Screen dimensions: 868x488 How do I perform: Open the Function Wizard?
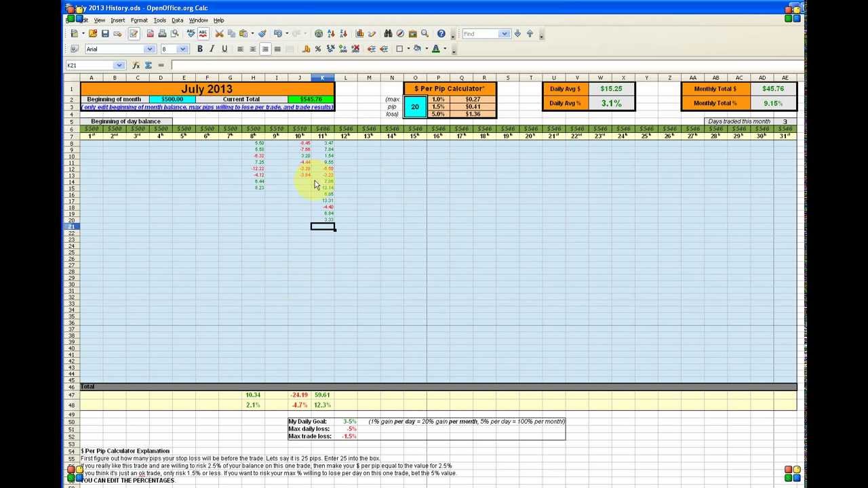tap(136, 66)
